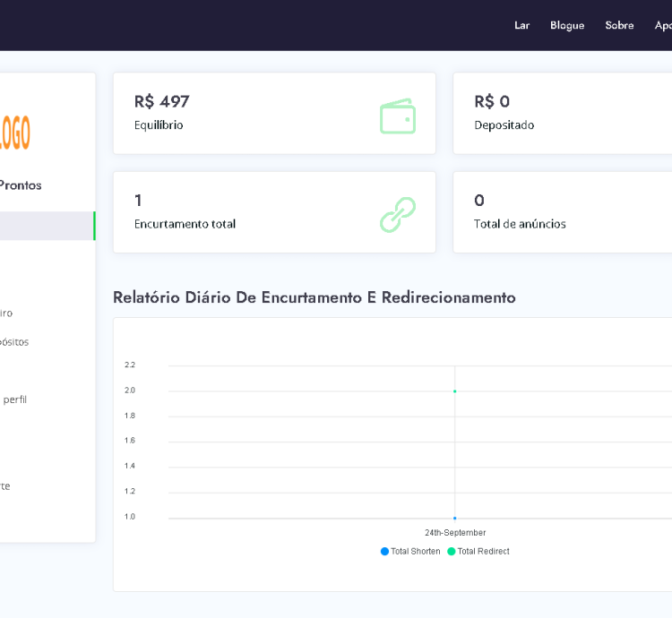
Task: Open the Lar navigation link
Action: tap(521, 25)
